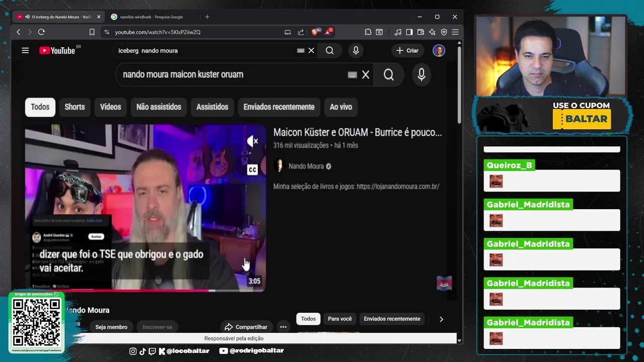This screenshot has width=644, height=362.
Task: Select the Enviados recentemente chip above results
Action: (x=279, y=107)
